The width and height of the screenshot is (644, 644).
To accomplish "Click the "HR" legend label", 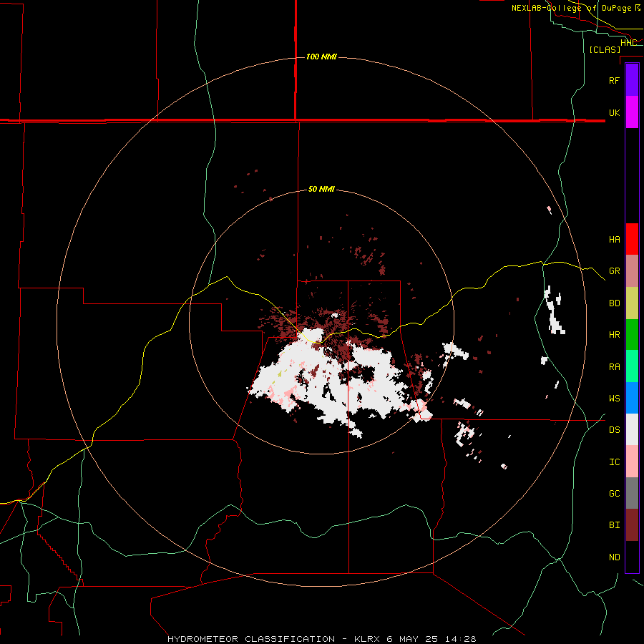I will 614,335.
